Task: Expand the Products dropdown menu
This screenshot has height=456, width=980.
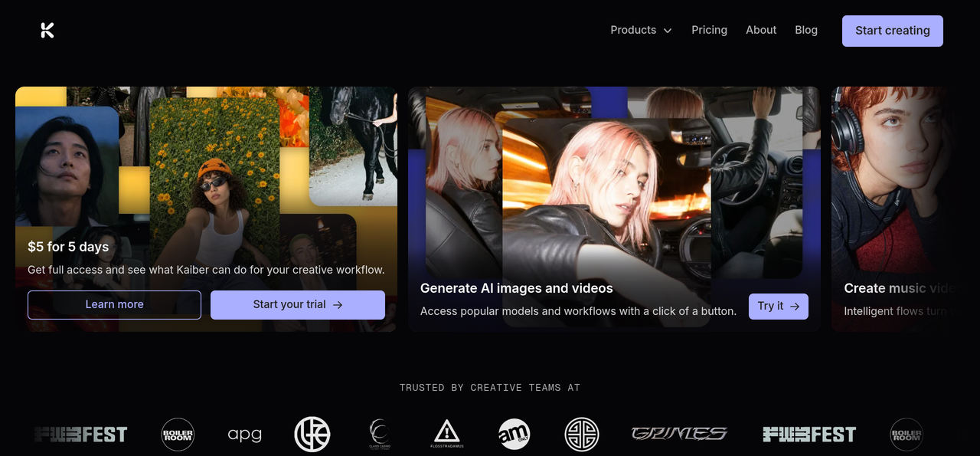Action: (641, 30)
